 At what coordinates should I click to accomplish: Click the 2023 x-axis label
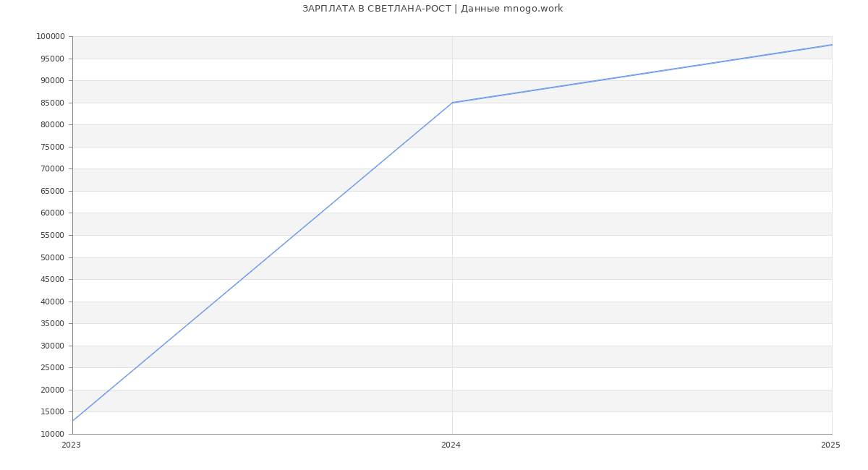pyautogui.click(x=72, y=445)
